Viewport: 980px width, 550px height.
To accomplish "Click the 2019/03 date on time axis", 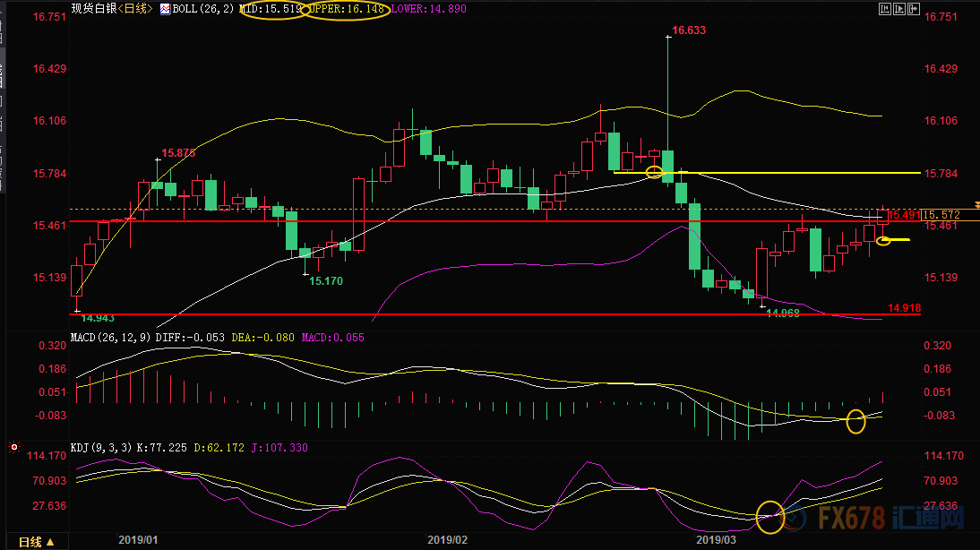I will tap(716, 540).
